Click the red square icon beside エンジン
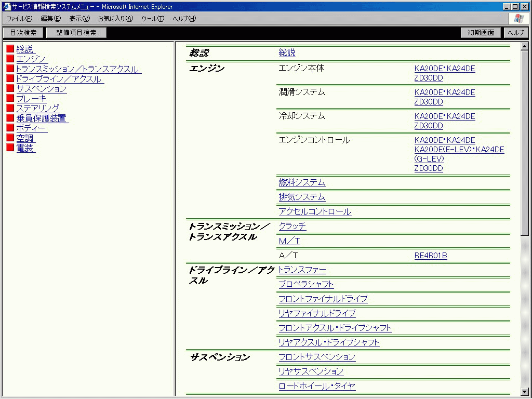This screenshot has width=532, height=399. click(10, 59)
